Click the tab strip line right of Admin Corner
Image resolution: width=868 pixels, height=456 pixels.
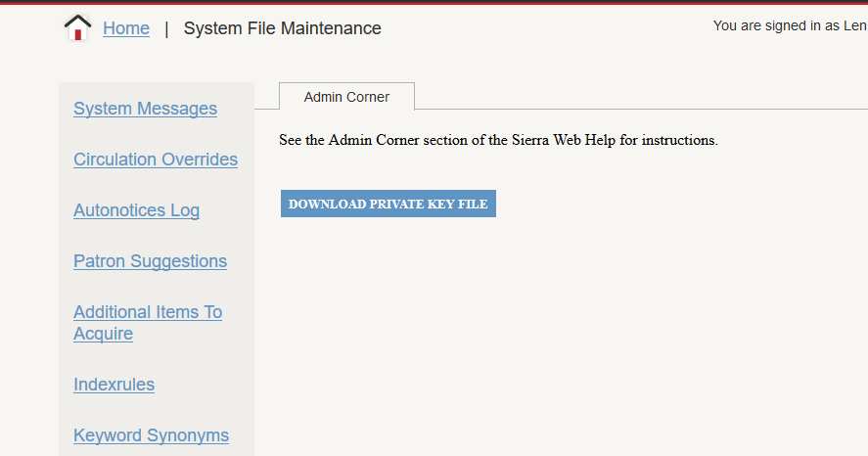636,109
